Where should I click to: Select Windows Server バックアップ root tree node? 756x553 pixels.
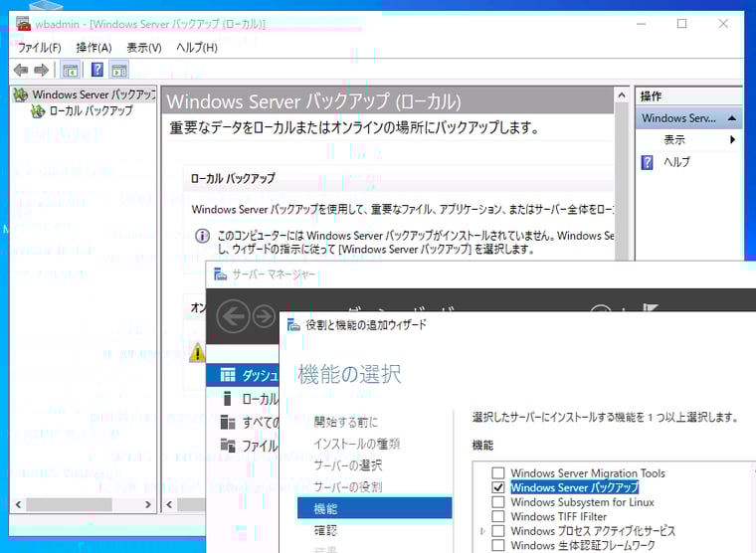[x=94, y=94]
